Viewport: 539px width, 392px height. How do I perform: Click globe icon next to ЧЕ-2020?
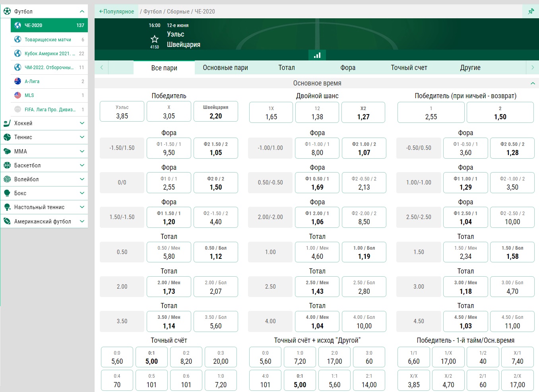click(17, 25)
